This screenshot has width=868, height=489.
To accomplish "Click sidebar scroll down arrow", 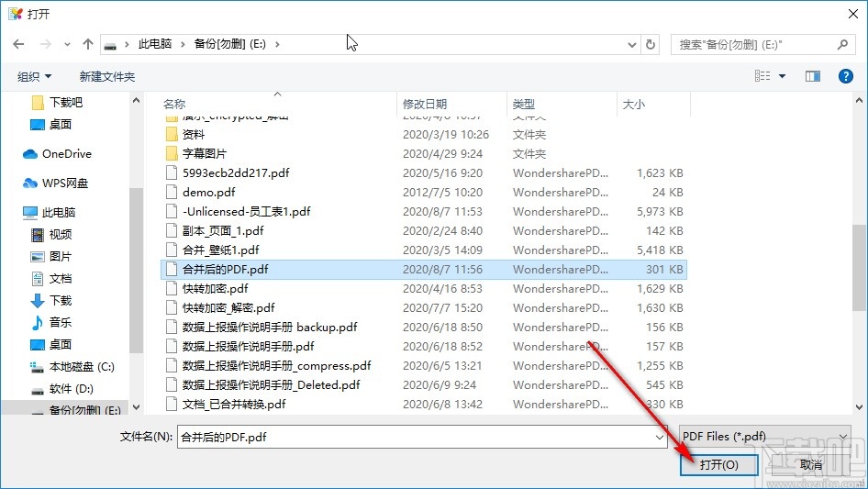I will 136,407.
